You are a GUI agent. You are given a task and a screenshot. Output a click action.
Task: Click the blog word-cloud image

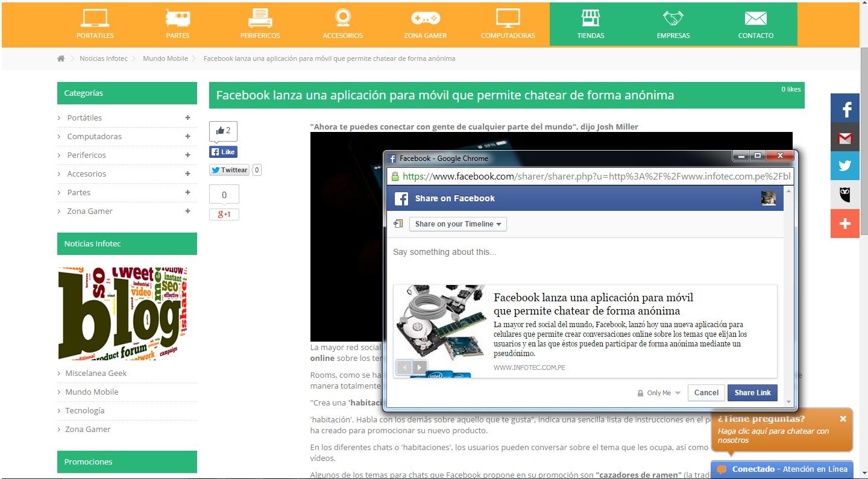click(x=123, y=313)
